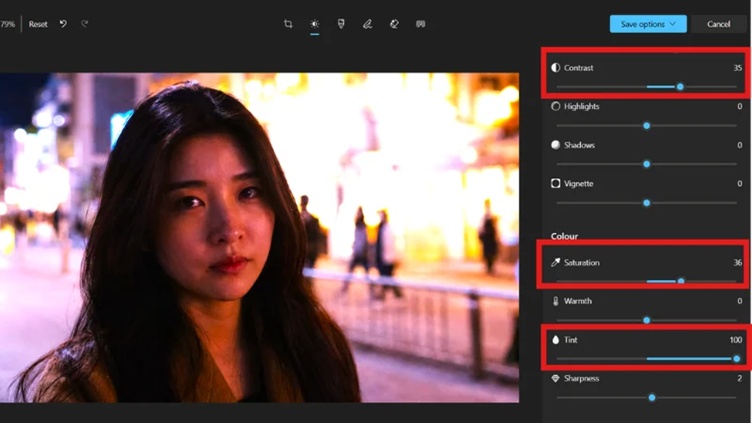Screen dimensions: 752x423
Task: Click the Warmth label
Action: 577,301
